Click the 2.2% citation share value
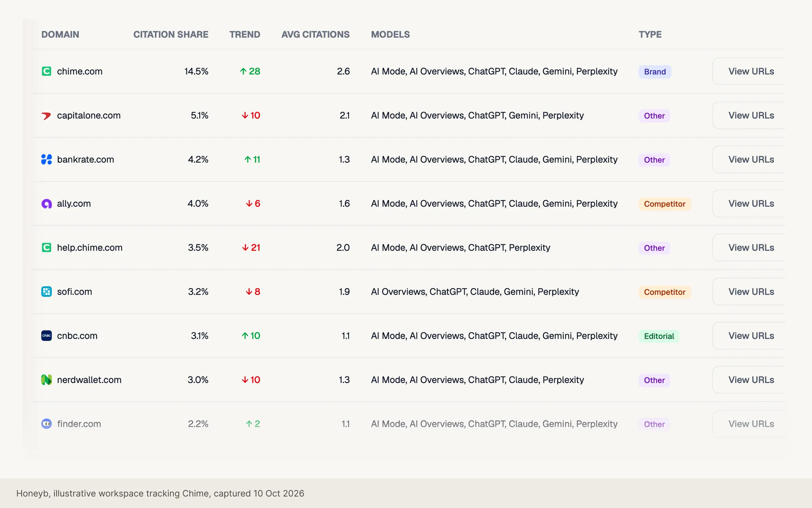The height and width of the screenshot is (508, 812). point(198,424)
